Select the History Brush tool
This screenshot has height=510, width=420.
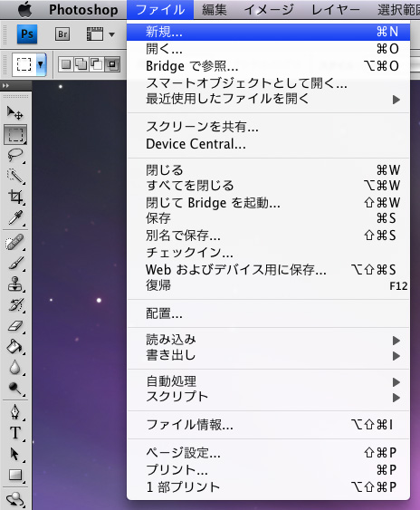15,304
